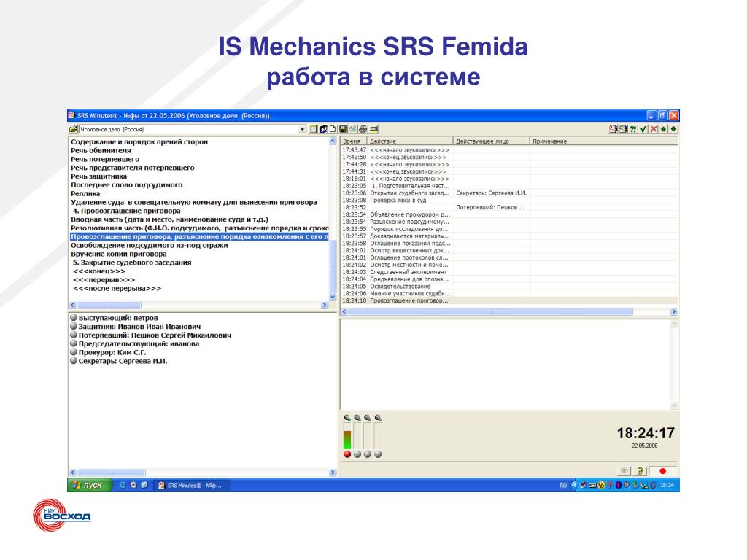The height and width of the screenshot is (560, 747).
Task: Click the printer icon in the toolbar
Action: click(x=363, y=129)
